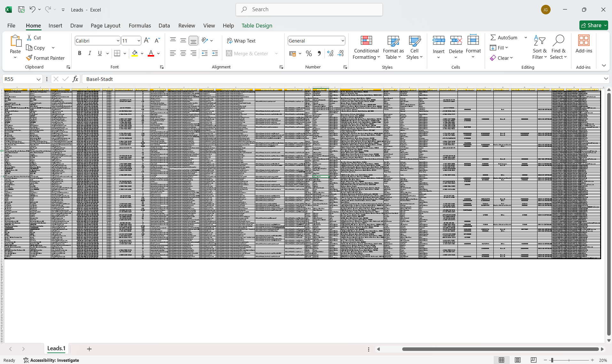Click the Cut scissors icon
Viewport: 612px width, 364px height.
[29, 37]
